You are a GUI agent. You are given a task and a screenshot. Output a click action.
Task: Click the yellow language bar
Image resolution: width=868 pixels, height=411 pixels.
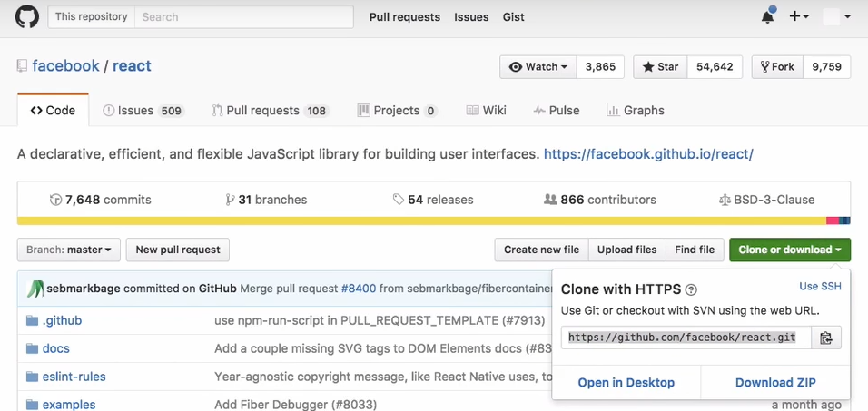418,220
